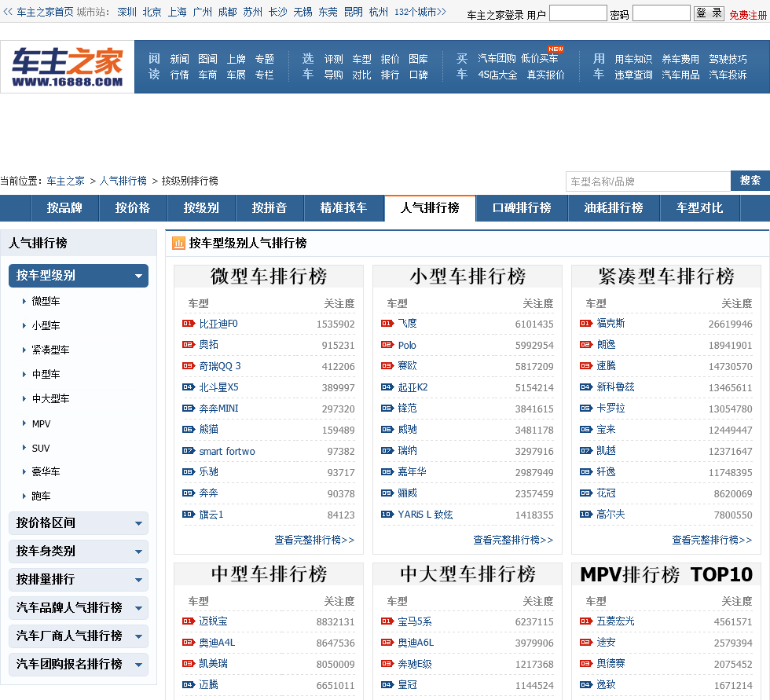View full 紧凑型车 ranking via 查看完整排行榜
This screenshot has width=770, height=700.
712,540
